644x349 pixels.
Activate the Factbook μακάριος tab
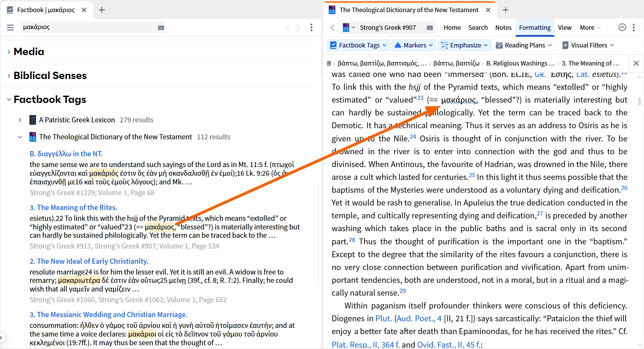pos(46,10)
